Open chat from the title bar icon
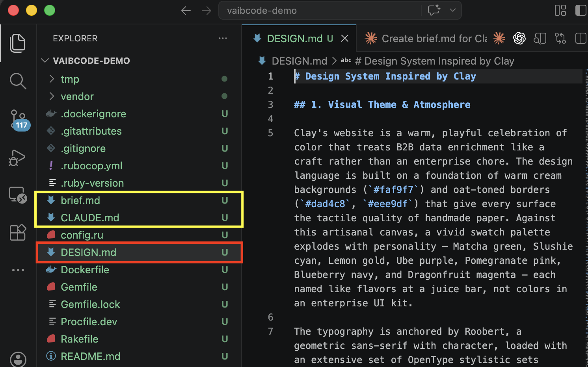The image size is (588, 367). [434, 10]
